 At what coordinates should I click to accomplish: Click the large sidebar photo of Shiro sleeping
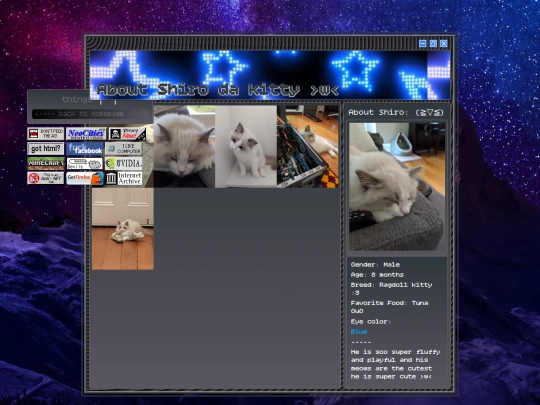tap(397, 186)
